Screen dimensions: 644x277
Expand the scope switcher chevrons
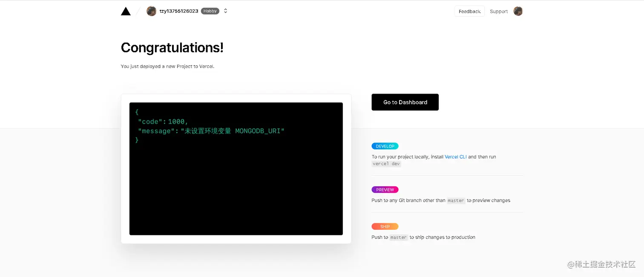[226, 11]
